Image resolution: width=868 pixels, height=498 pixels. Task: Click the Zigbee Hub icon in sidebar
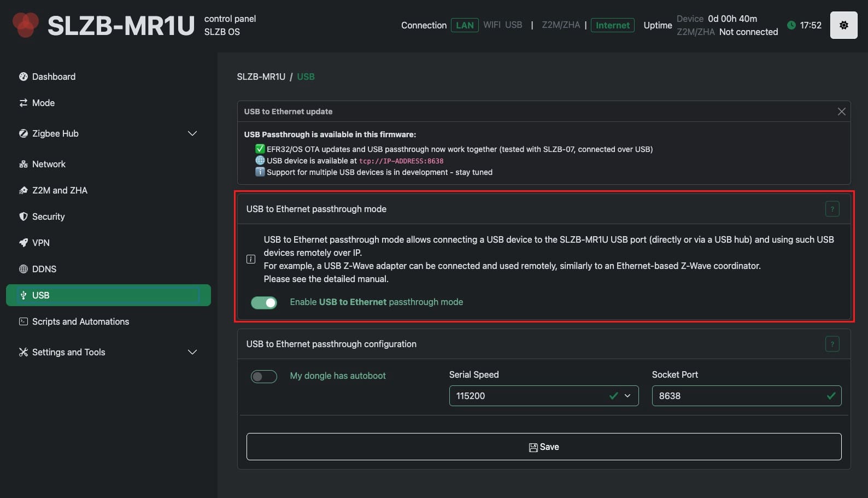[23, 133]
